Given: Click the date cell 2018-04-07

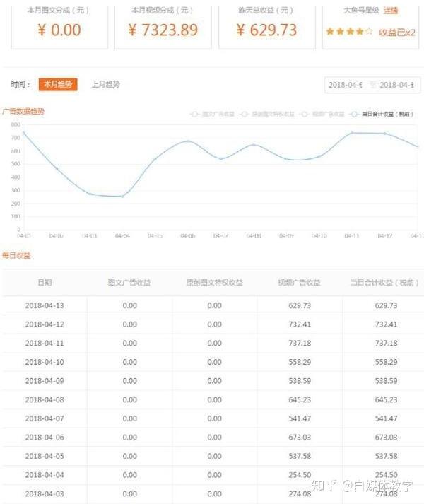Looking at the screenshot, I should pyautogui.click(x=45, y=418).
